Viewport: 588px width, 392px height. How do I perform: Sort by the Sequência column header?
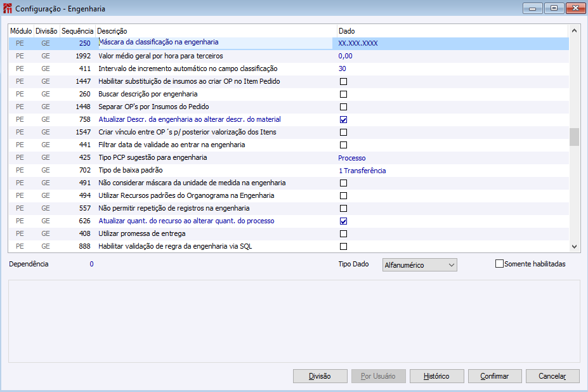77,31
